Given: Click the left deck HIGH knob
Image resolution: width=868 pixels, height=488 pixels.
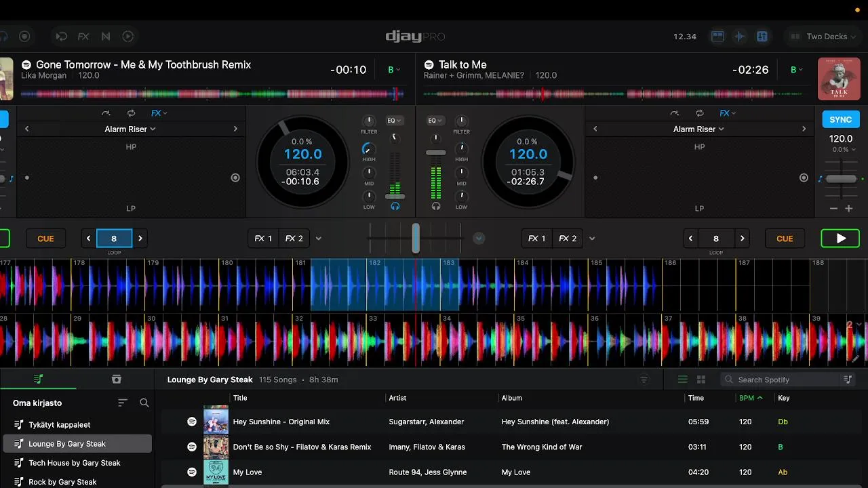Looking at the screenshot, I should [x=369, y=148].
